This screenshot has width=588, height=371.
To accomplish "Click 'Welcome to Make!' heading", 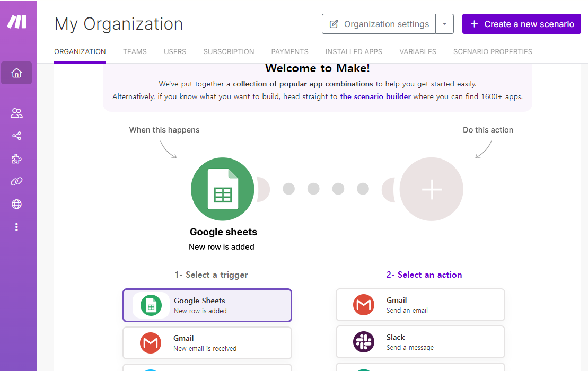I will [x=318, y=68].
